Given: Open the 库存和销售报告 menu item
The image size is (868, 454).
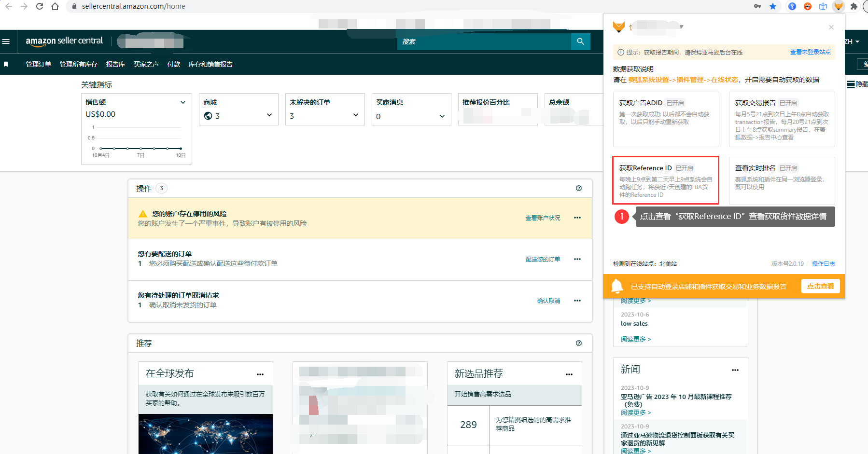Looking at the screenshot, I should 210,64.
